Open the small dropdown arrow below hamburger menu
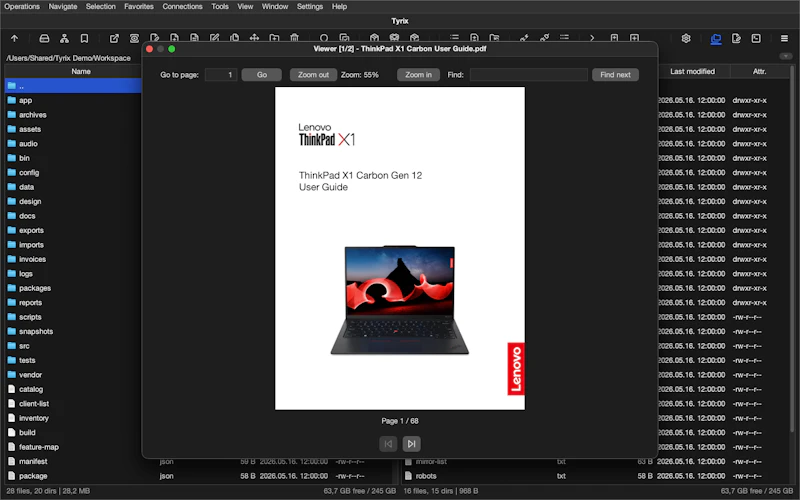800x500 pixels. tap(785, 56)
